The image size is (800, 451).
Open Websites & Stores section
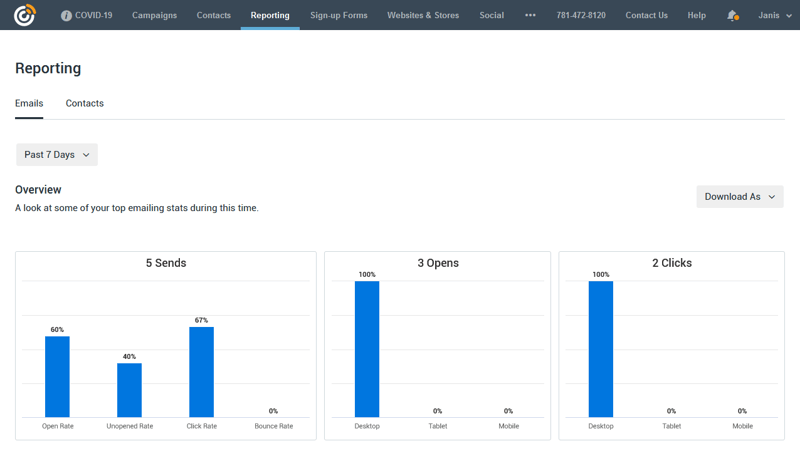[x=423, y=15]
